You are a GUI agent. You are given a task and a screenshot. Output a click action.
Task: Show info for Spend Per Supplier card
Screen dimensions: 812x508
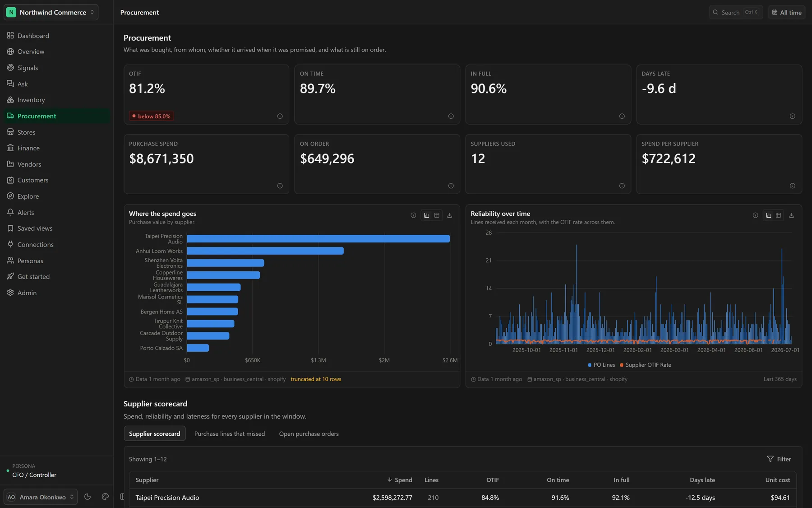point(792,186)
